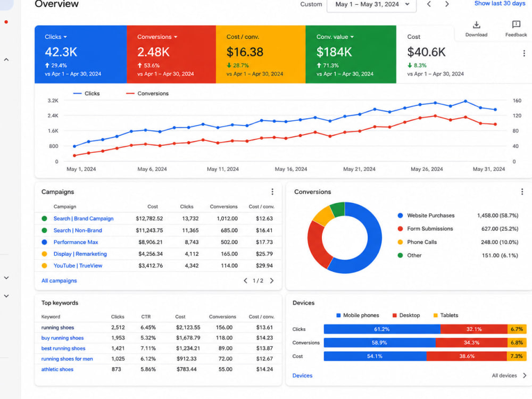This screenshot has height=399, width=532.
Task: Click Conversions bar 6.8% tablet segment
Action: [x=517, y=343]
